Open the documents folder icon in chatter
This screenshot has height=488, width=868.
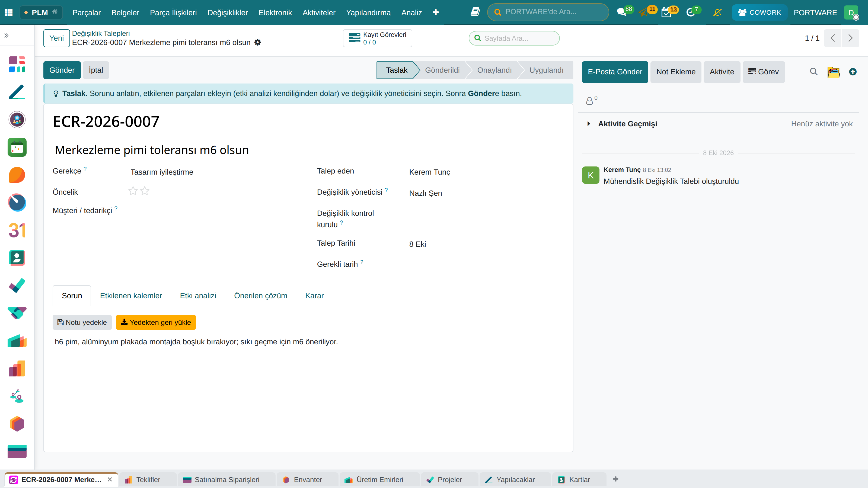(x=833, y=72)
